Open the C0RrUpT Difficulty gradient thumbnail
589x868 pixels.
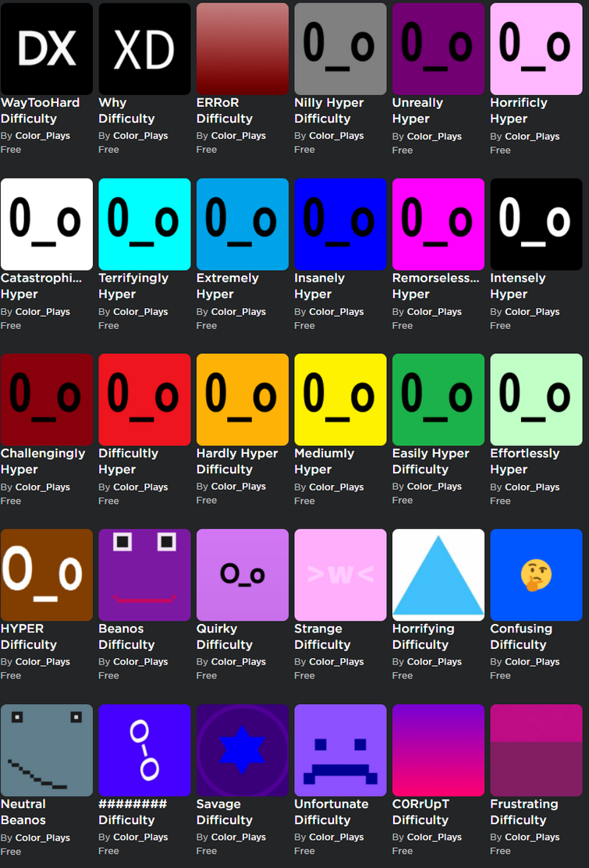(438, 750)
